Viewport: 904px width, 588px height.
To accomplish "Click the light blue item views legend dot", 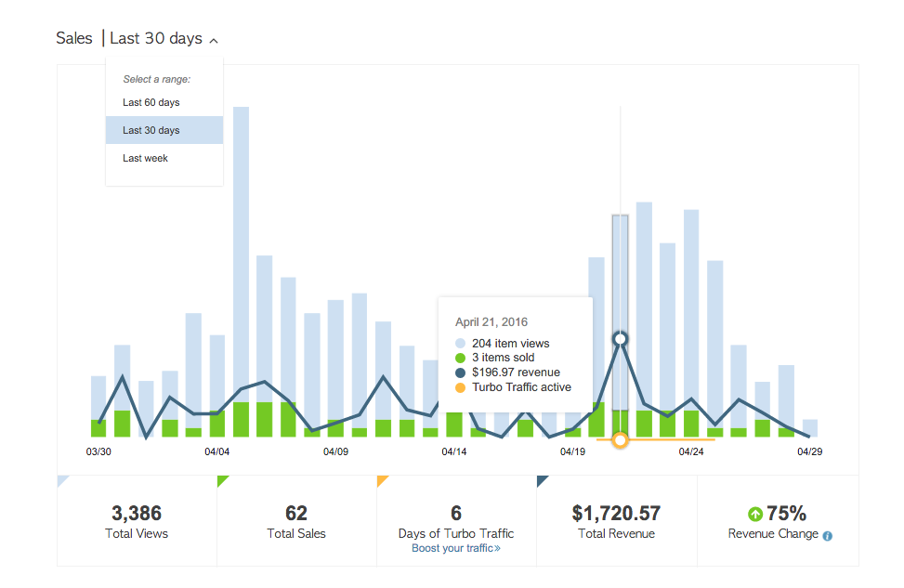I will pyautogui.click(x=461, y=343).
